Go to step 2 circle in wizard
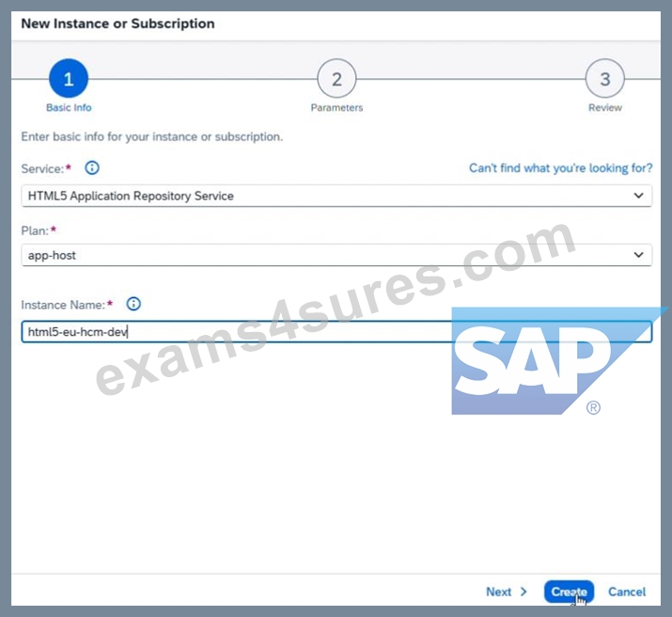This screenshot has height=617, width=672. click(x=336, y=78)
